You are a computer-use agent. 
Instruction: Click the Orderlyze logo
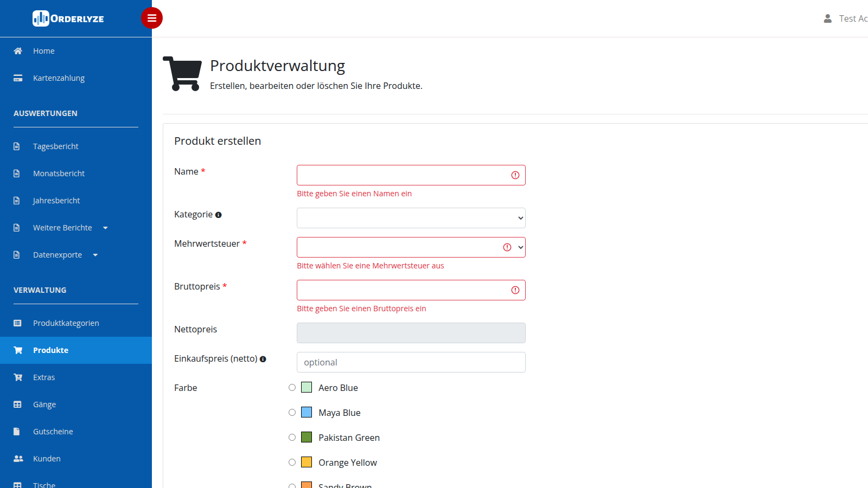[x=68, y=18]
